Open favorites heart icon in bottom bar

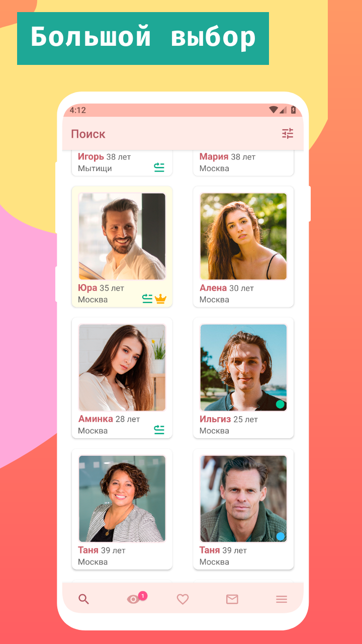183,599
